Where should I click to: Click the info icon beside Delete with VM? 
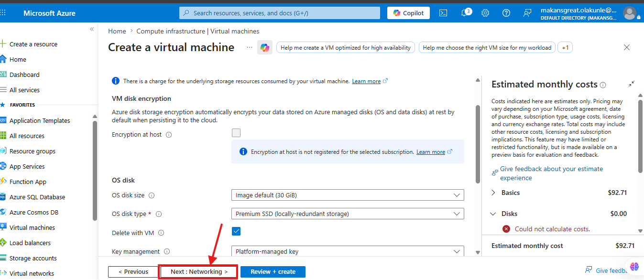(x=161, y=233)
